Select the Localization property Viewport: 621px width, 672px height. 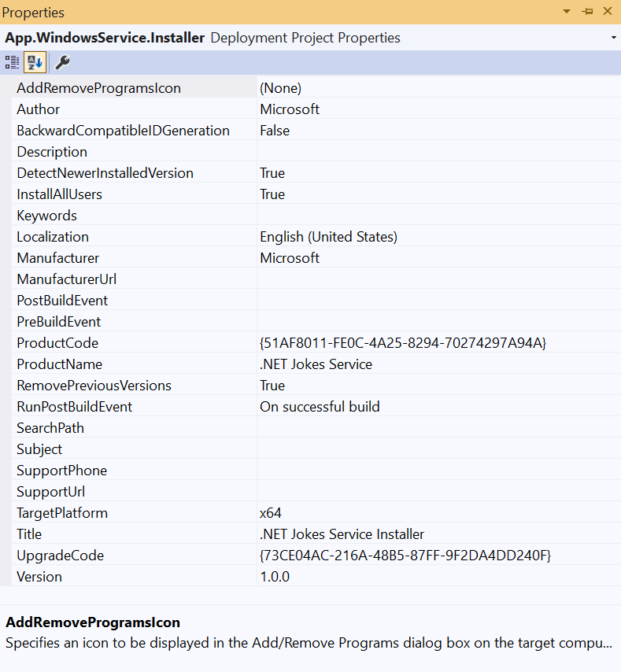(53, 237)
